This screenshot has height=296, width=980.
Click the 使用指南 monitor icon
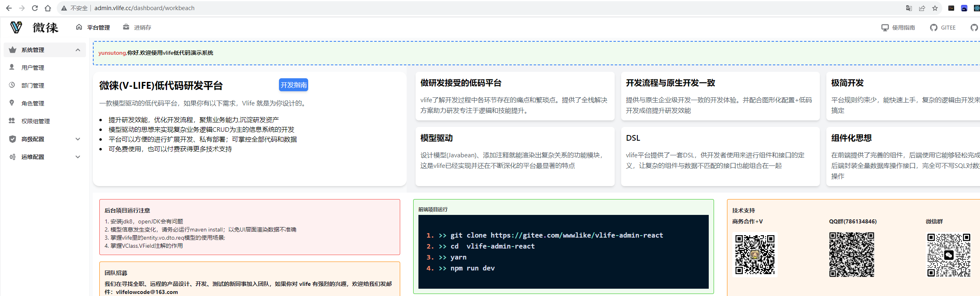(885, 28)
